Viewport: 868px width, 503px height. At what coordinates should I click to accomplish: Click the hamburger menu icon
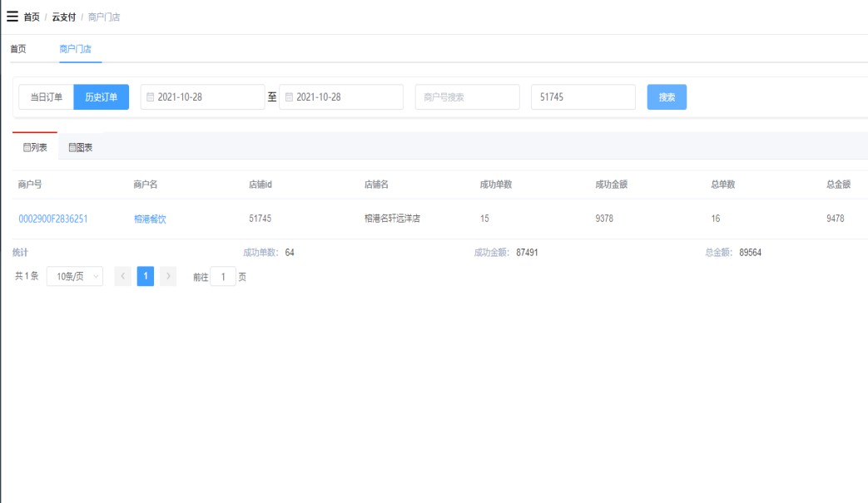pos(12,17)
